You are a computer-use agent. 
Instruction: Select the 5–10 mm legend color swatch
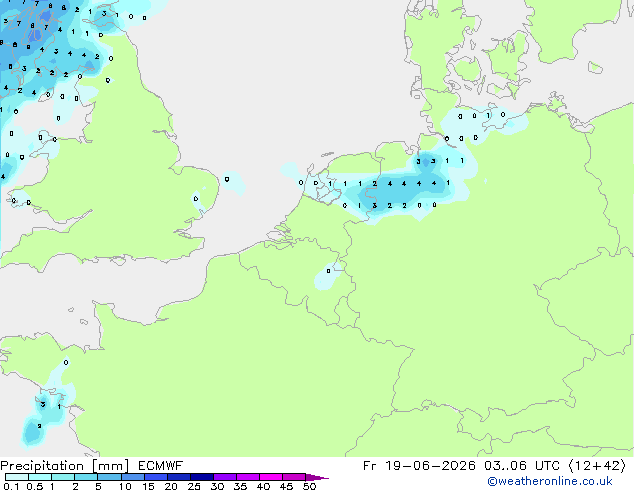(109, 477)
